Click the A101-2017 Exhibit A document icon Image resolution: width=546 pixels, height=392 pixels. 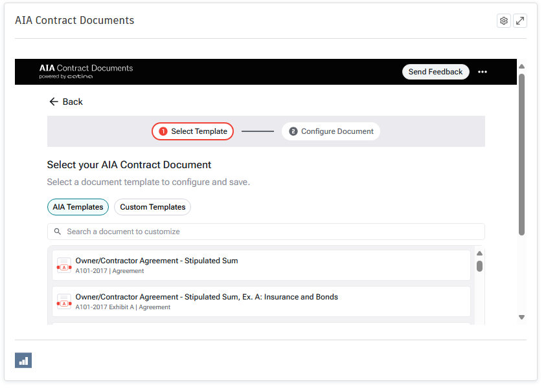pyautogui.click(x=64, y=302)
